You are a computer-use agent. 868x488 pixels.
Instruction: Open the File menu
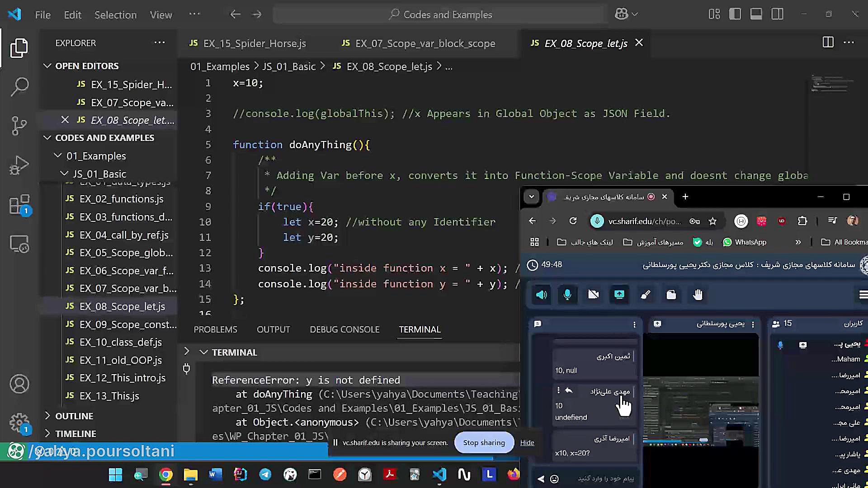[43, 15]
